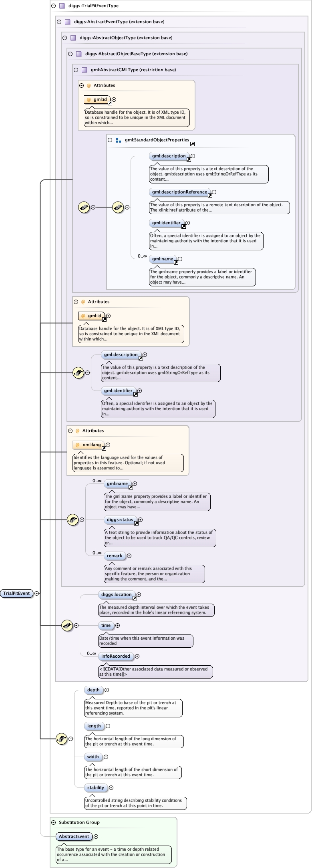Click the reference arrow icon under gml:descriptionReference
This screenshot has height=868, width=312.
coord(210,196)
